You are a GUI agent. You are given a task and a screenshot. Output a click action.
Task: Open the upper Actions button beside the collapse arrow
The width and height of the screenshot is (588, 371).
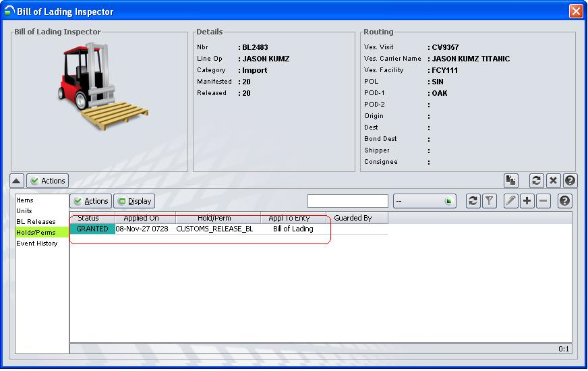(48, 181)
